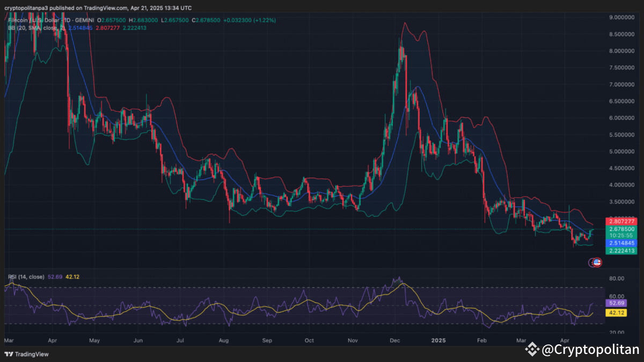Click the 6.000000 price axis level
644x362 pixels.
click(623, 118)
